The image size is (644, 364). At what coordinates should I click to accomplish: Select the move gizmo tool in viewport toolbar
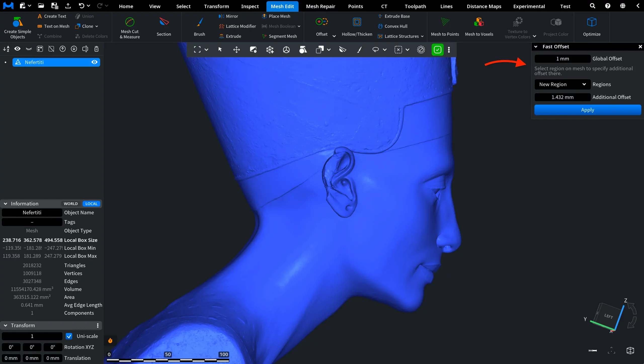tap(236, 50)
